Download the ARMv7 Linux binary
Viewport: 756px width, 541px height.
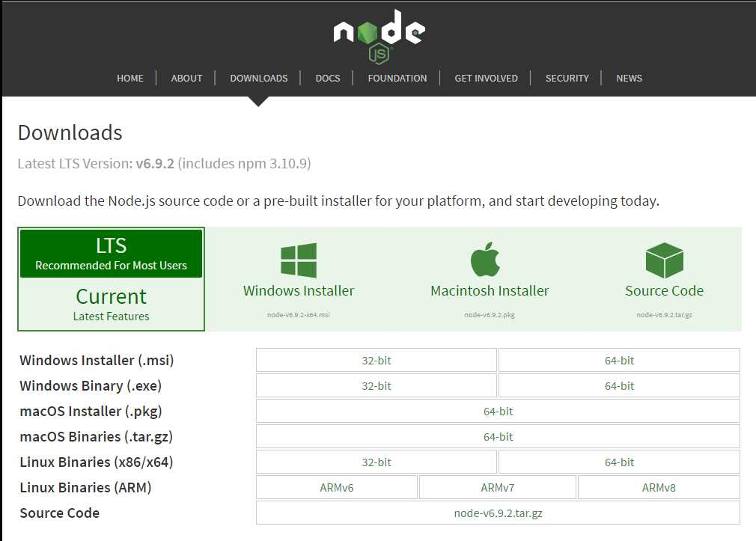[497, 486]
